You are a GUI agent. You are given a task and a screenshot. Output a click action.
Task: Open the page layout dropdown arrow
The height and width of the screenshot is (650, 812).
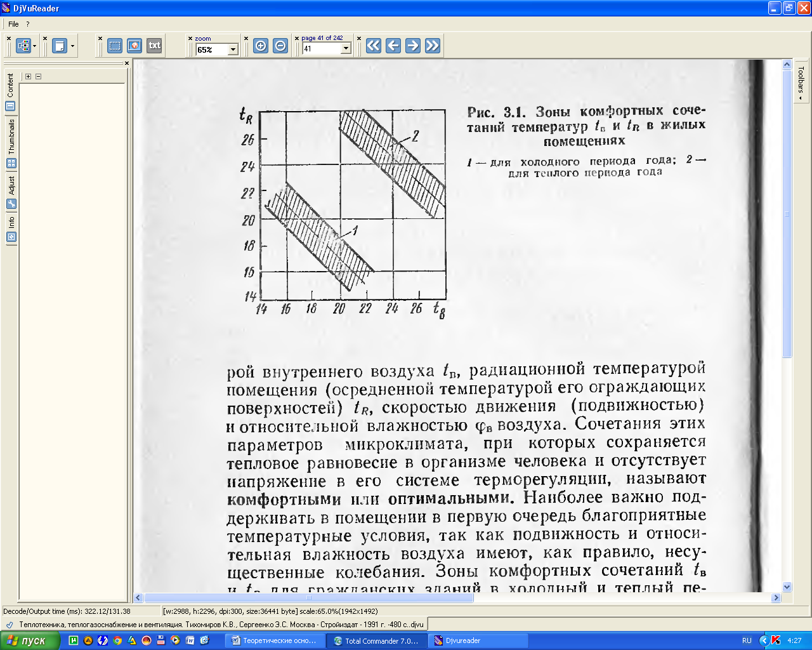click(72, 46)
